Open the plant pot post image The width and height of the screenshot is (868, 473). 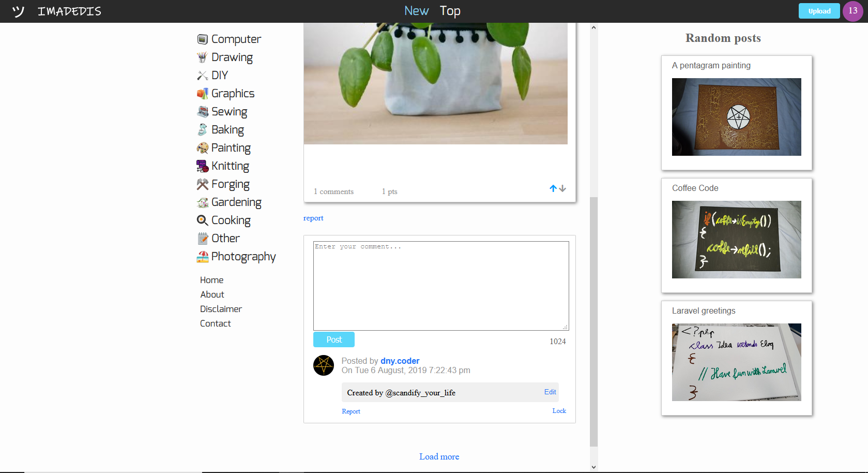[436, 83]
